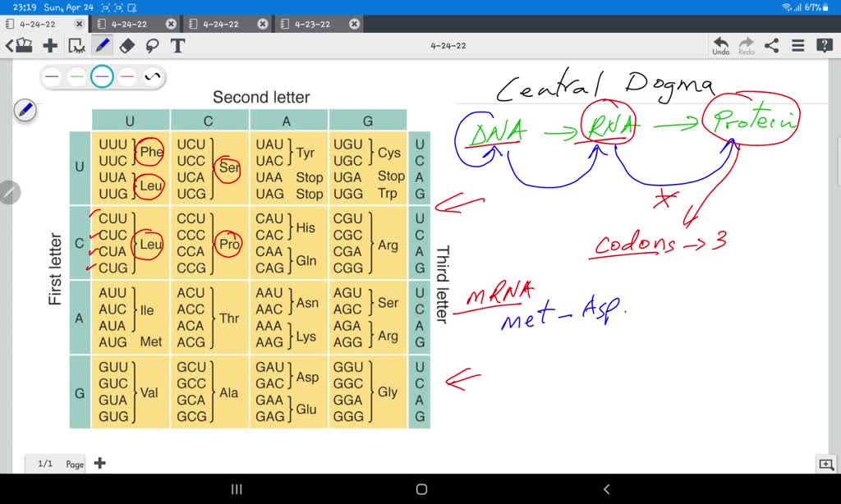Open the Share icon
Viewport: 841px width, 504px height.
tap(770, 46)
